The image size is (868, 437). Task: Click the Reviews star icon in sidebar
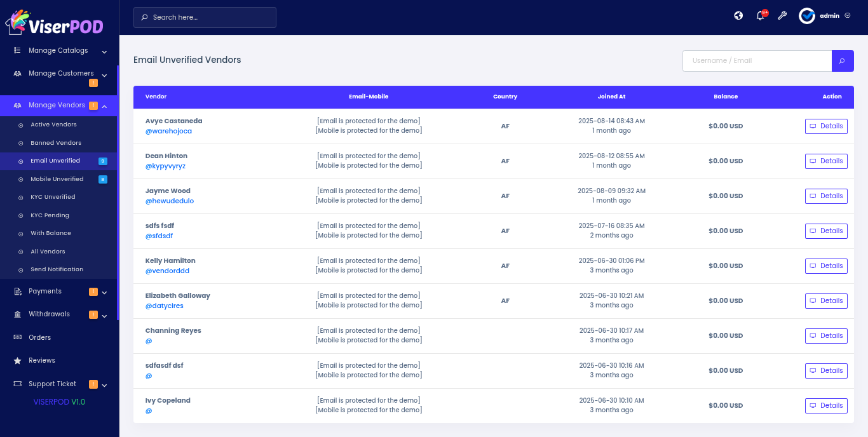tap(18, 361)
